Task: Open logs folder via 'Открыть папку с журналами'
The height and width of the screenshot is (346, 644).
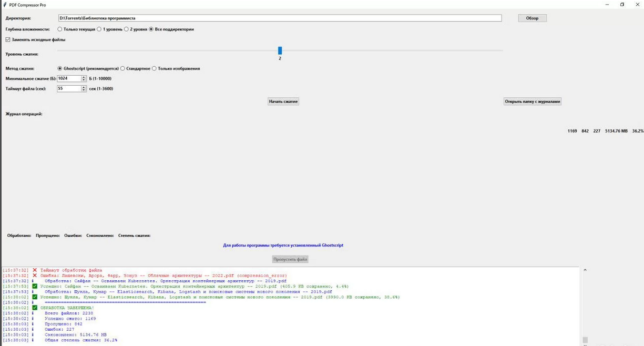Action: pos(533,101)
